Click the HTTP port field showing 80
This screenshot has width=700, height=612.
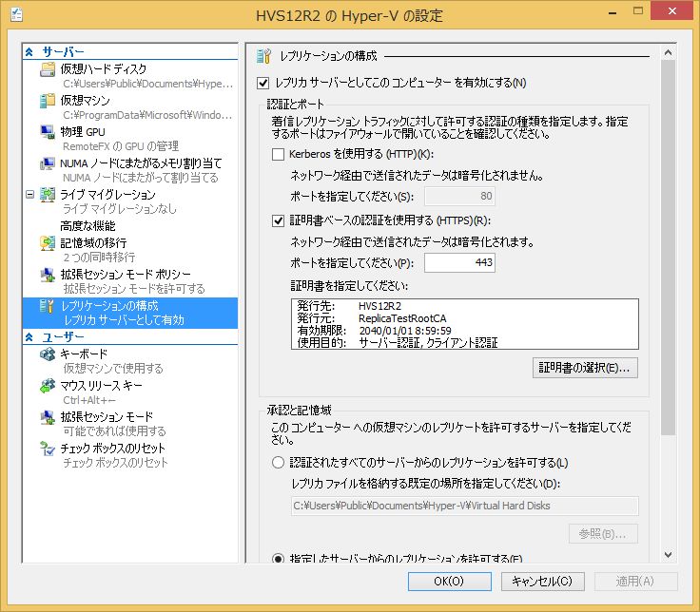459,197
